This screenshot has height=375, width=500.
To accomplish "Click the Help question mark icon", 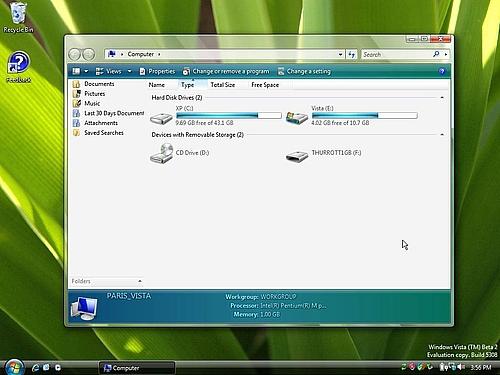I will click(x=442, y=71).
